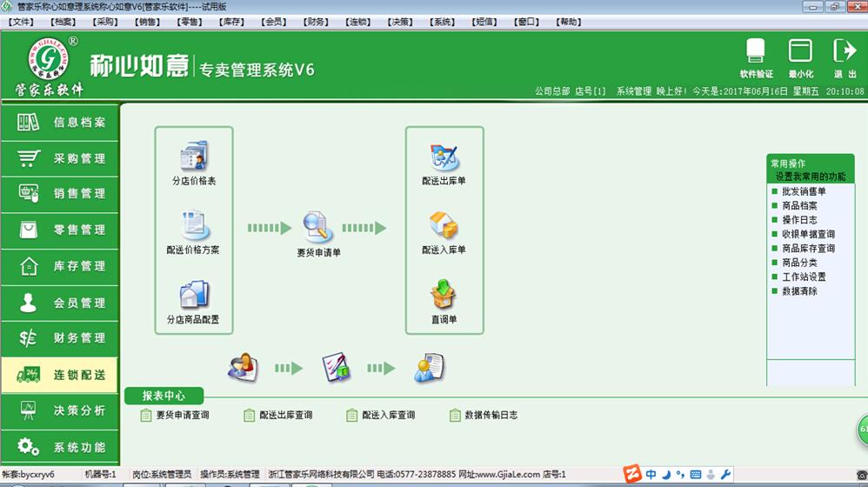
Task: Select the 报表中心 tab
Action: point(164,396)
